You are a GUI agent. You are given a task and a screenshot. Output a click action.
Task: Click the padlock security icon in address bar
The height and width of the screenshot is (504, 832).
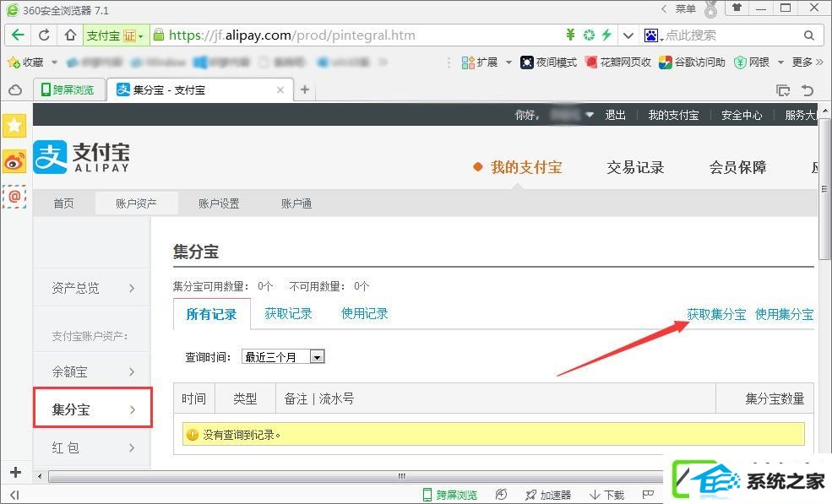(158, 35)
